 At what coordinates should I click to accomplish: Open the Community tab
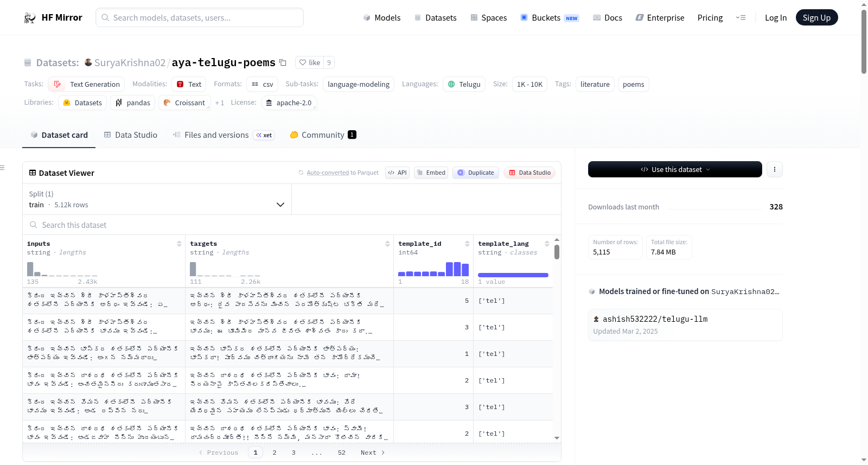click(323, 135)
